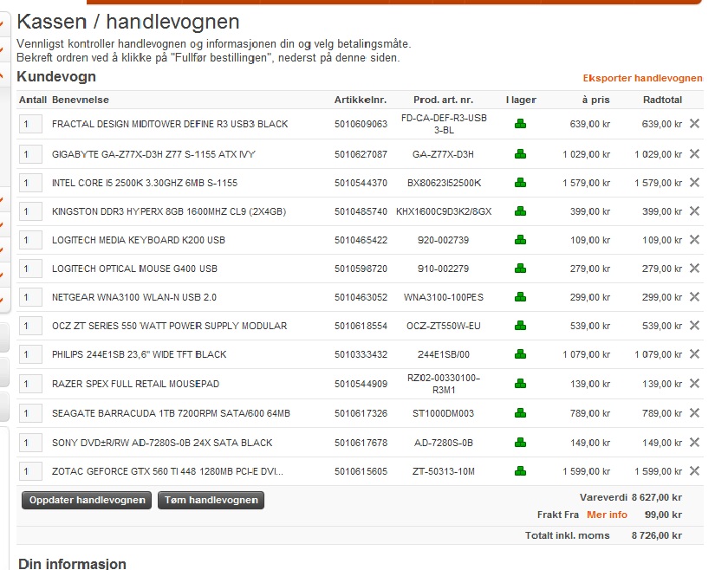Delete the Zotac GeForce GTX 560 row

click(694, 471)
